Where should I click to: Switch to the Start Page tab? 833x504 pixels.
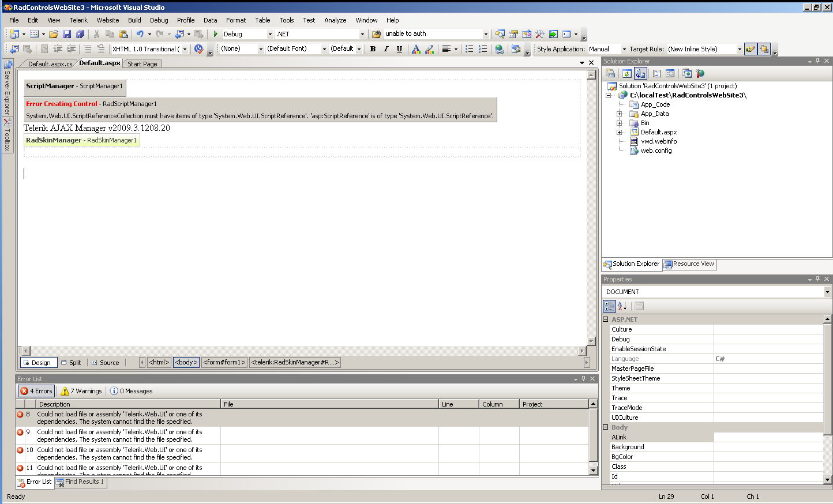click(x=142, y=64)
